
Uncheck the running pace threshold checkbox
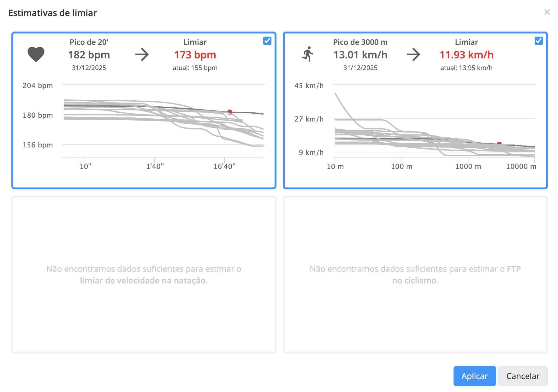(539, 41)
